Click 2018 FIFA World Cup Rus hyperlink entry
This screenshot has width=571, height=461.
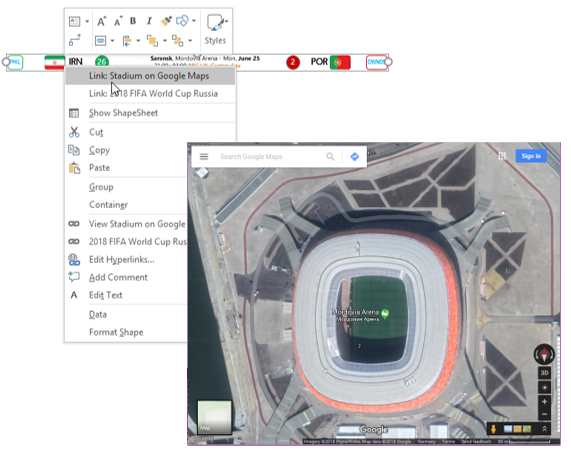pos(126,241)
